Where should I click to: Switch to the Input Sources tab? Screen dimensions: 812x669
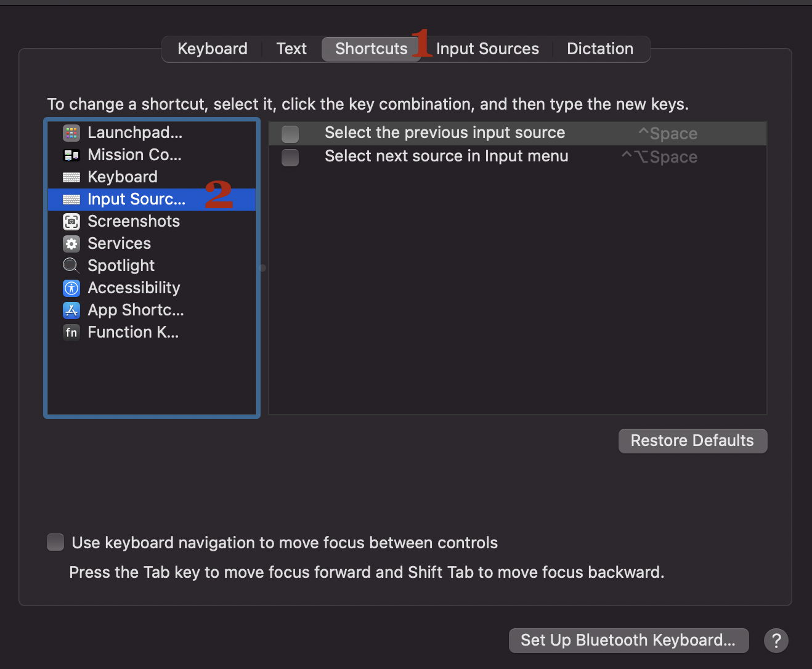pos(487,49)
